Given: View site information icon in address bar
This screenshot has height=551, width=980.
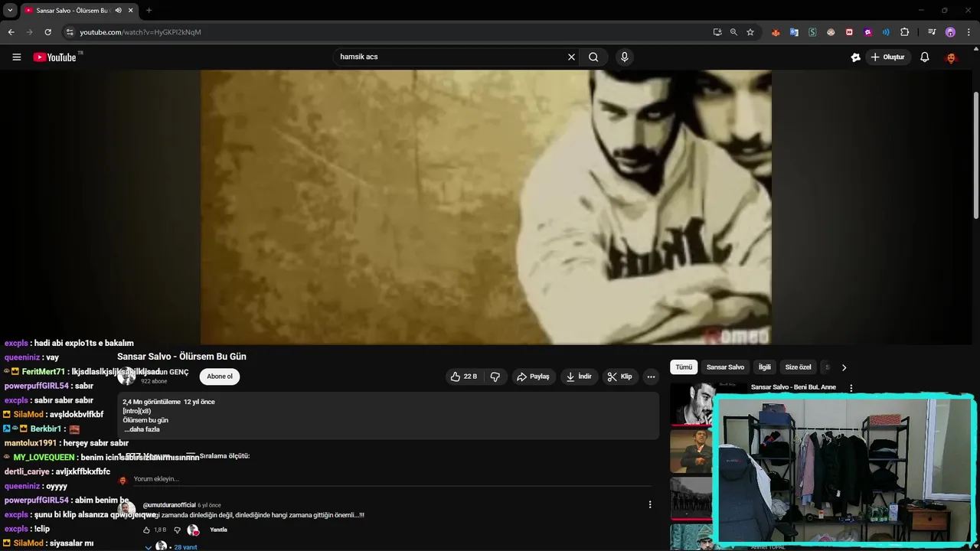Looking at the screenshot, I should [x=70, y=32].
